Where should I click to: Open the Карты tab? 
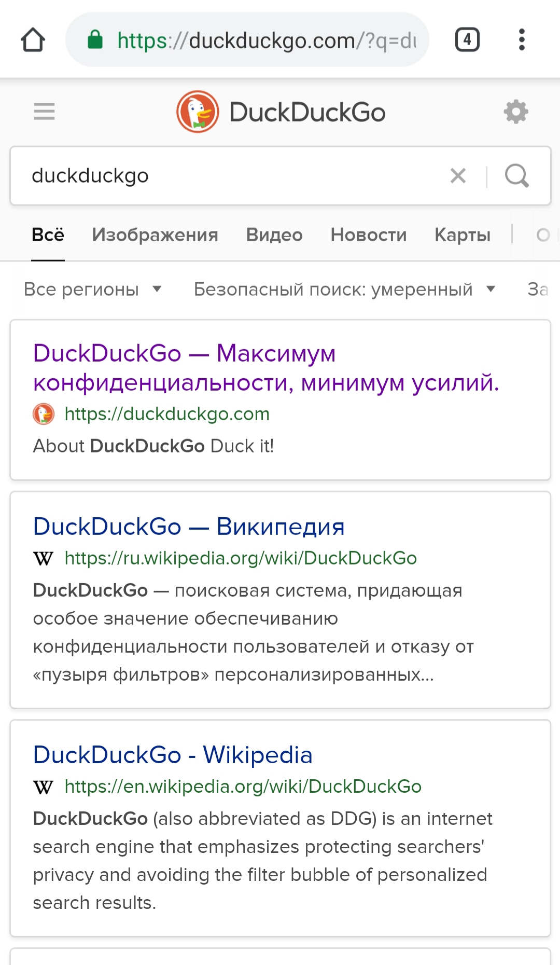click(463, 235)
